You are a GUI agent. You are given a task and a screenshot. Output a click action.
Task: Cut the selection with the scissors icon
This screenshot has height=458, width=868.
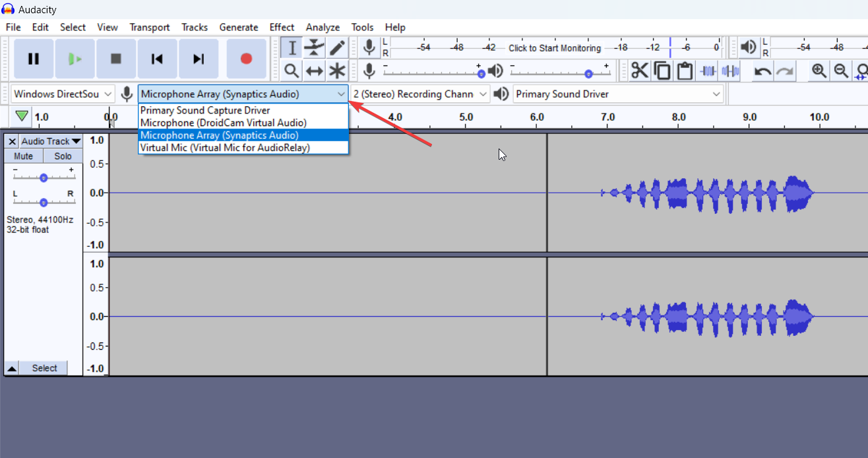coord(639,71)
